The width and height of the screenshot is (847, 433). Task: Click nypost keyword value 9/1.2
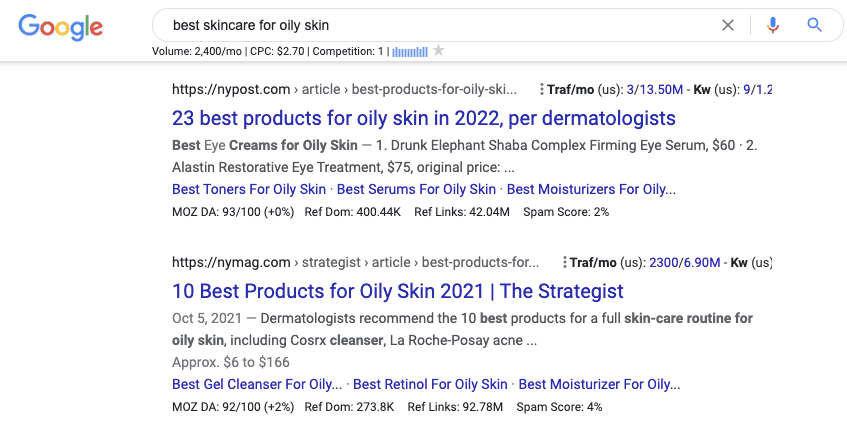(758, 90)
